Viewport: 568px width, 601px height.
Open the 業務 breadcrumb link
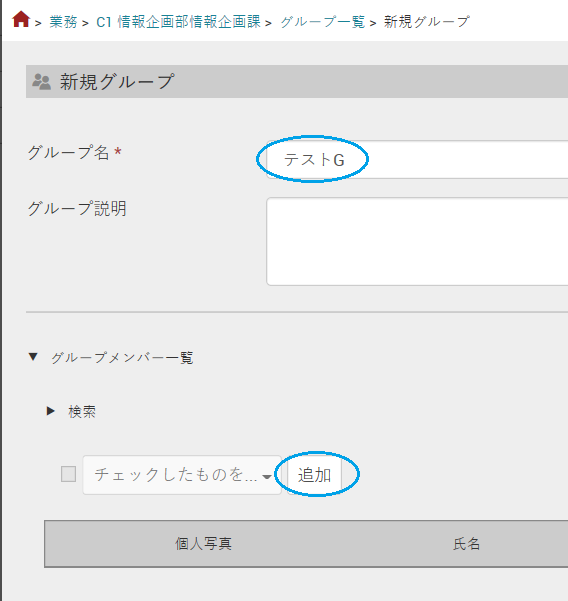coord(63,22)
